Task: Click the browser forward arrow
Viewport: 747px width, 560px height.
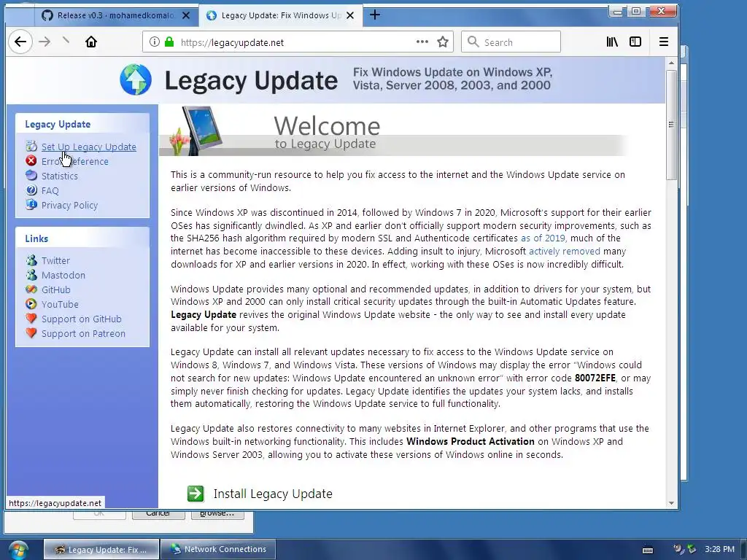Action: tap(44, 42)
